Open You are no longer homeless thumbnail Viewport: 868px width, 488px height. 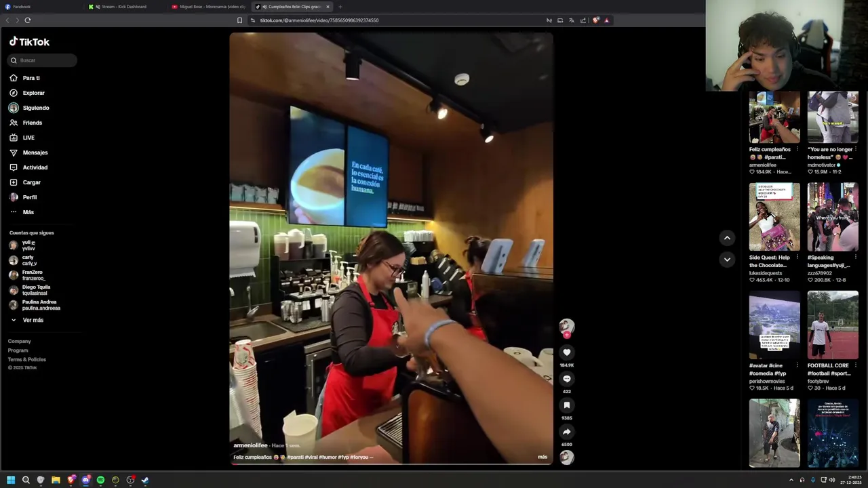tap(833, 117)
